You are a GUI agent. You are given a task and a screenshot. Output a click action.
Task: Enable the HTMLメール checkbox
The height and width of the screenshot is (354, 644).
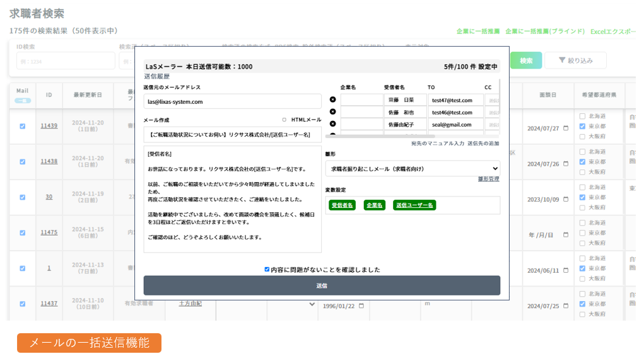pyautogui.click(x=284, y=120)
